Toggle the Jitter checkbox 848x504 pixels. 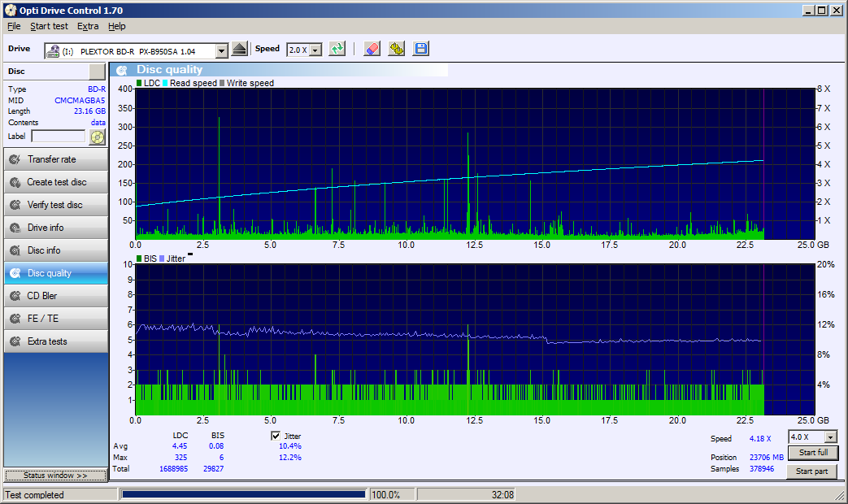276,436
